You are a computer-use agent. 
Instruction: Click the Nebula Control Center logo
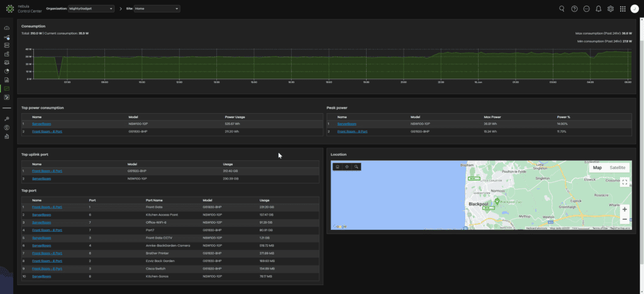pos(10,9)
